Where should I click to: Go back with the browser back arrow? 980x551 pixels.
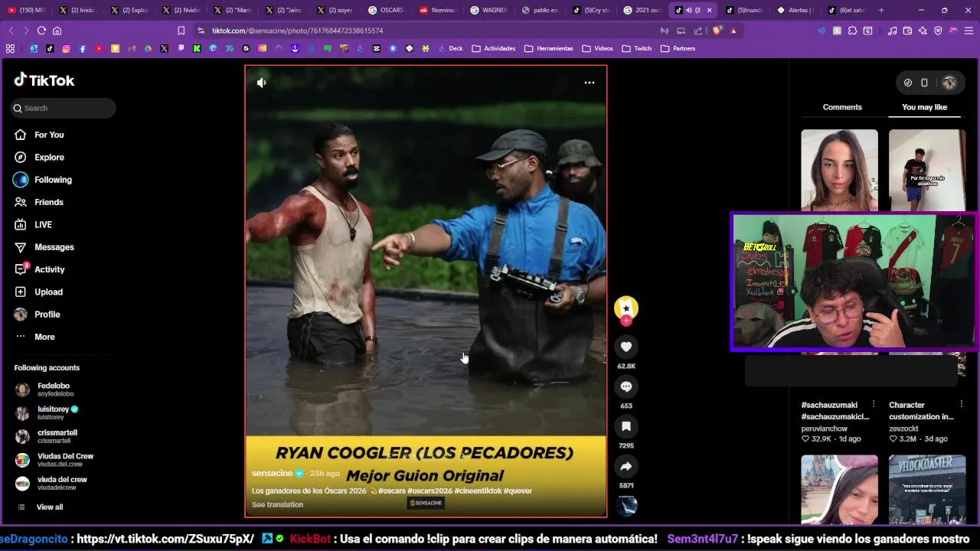click(11, 31)
